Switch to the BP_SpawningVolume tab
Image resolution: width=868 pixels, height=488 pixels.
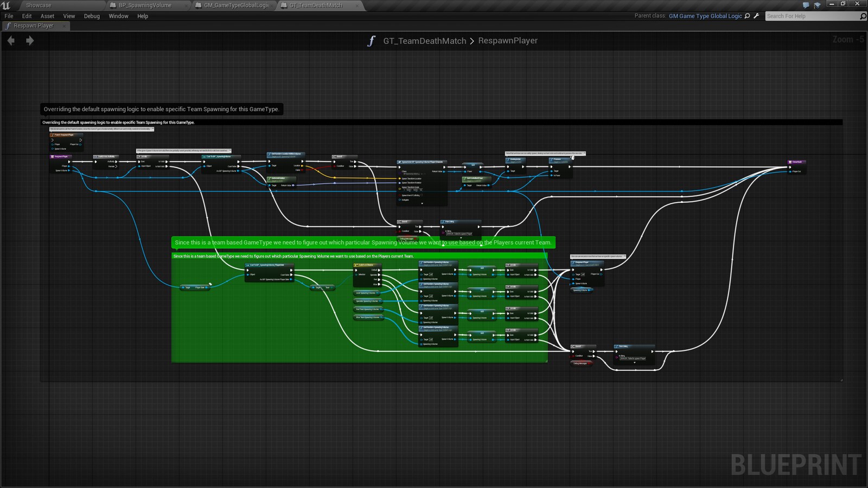coord(144,5)
